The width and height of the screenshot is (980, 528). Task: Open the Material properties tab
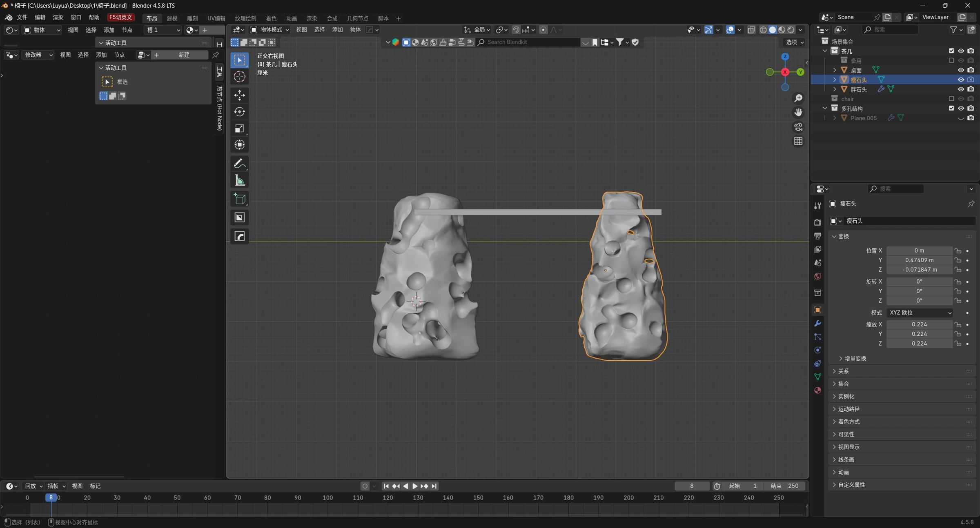pyautogui.click(x=817, y=390)
